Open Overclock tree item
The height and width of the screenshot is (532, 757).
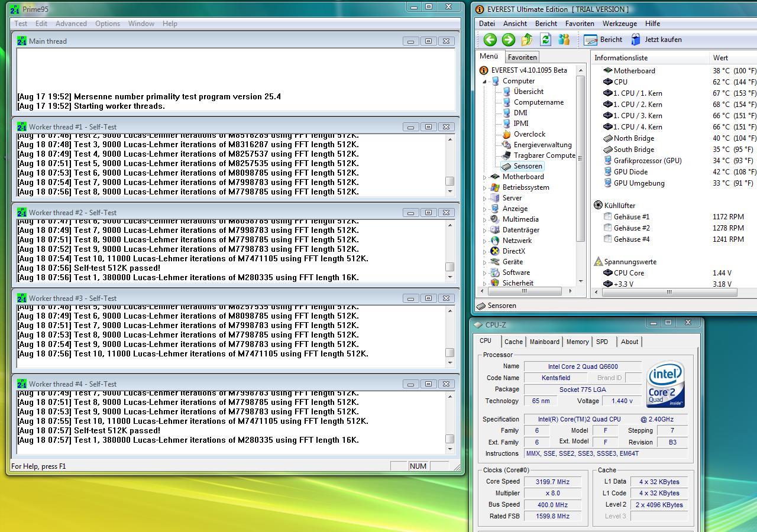coord(529,134)
